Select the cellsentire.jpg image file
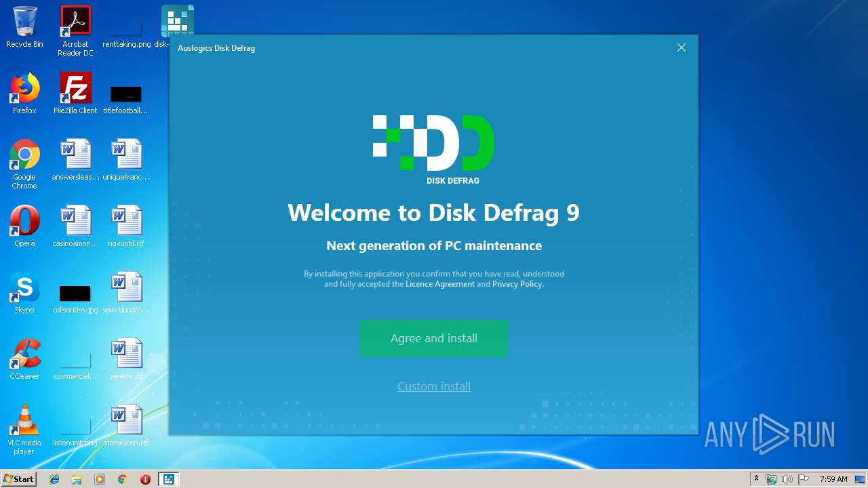Image resolution: width=868 pixels, height=488 pixels. 75,298
